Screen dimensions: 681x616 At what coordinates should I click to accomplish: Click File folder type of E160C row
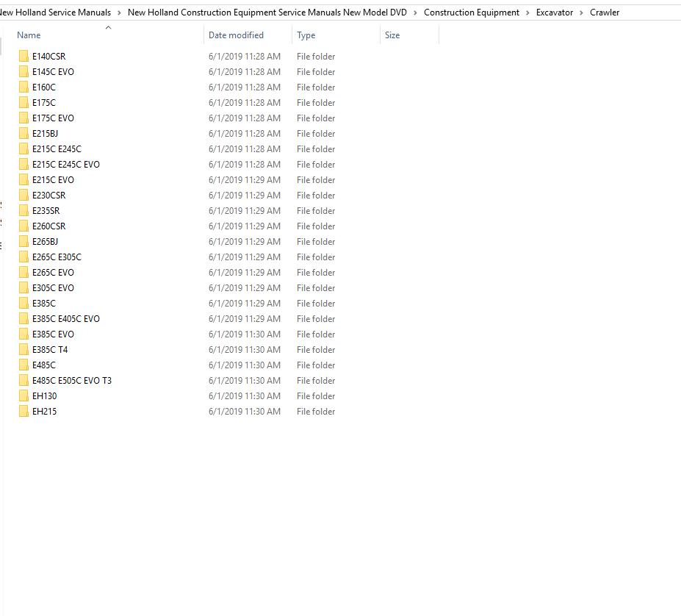tap(316, 87)
